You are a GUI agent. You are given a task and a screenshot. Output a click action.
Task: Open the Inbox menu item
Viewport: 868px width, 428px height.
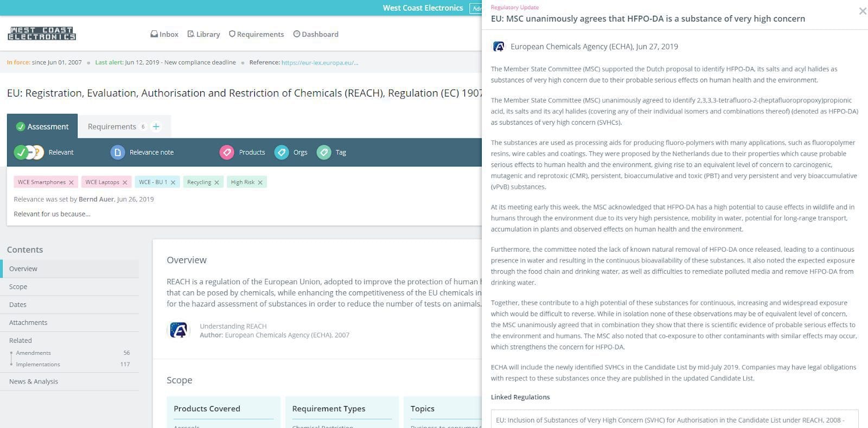tap(164, 34)
